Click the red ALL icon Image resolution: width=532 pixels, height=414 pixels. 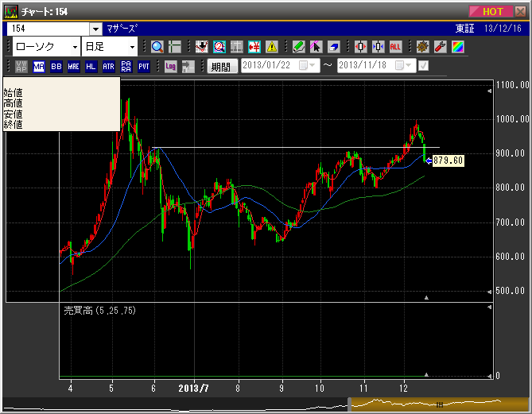[x=395, y=46]
